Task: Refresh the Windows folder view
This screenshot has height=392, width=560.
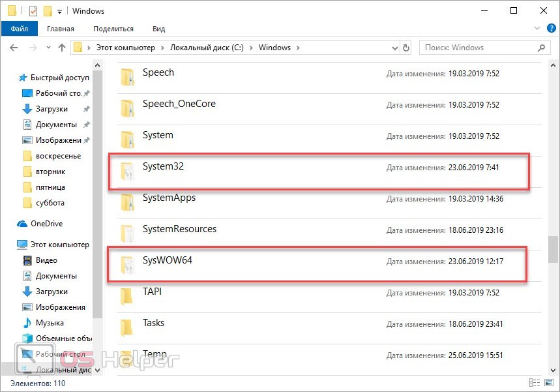Action: 407,48
